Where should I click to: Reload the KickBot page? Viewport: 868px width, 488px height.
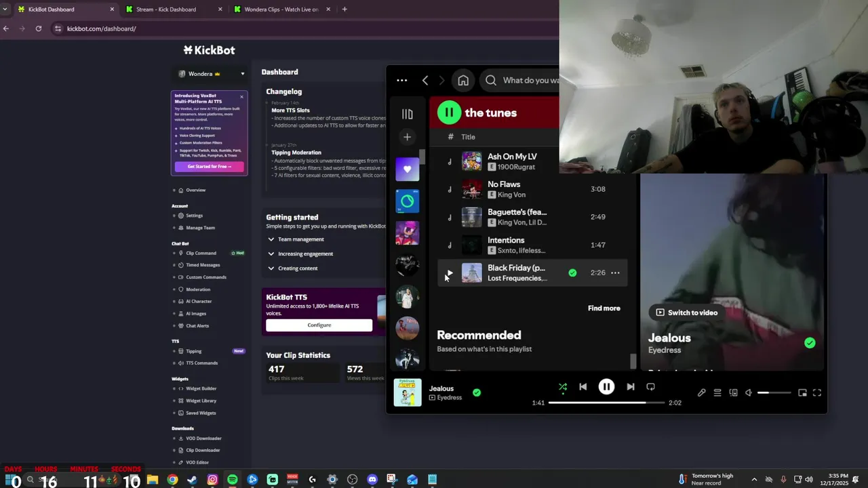39,28
